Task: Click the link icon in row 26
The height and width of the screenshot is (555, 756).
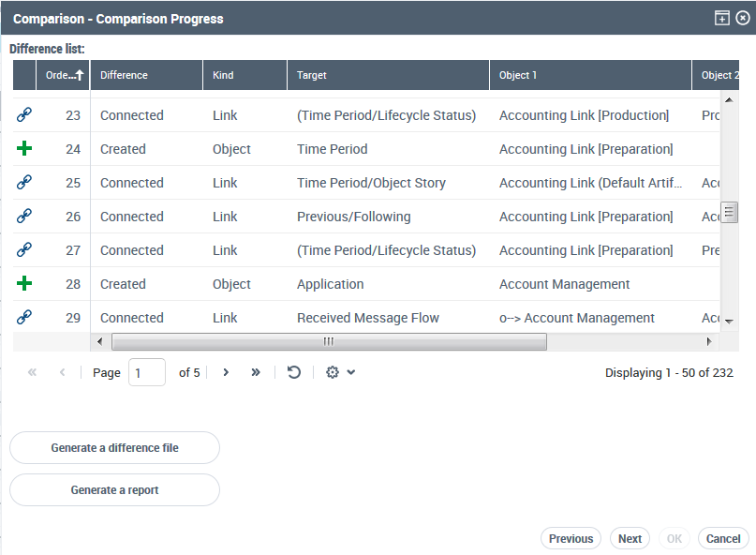Action: [x=24, y=217]
